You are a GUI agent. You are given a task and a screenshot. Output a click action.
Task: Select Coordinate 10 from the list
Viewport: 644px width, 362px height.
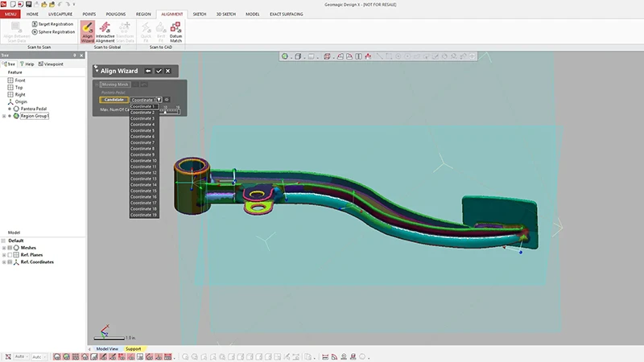[x=143, y=161]
